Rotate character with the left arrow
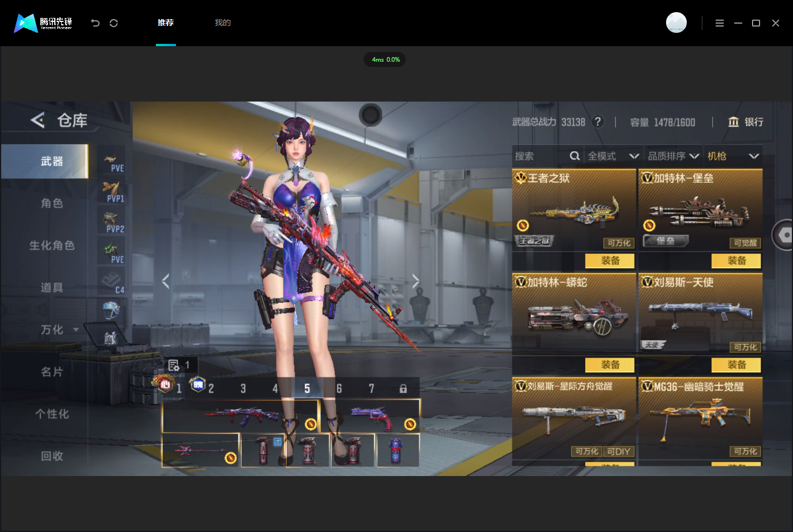 [x=166, y=281]
